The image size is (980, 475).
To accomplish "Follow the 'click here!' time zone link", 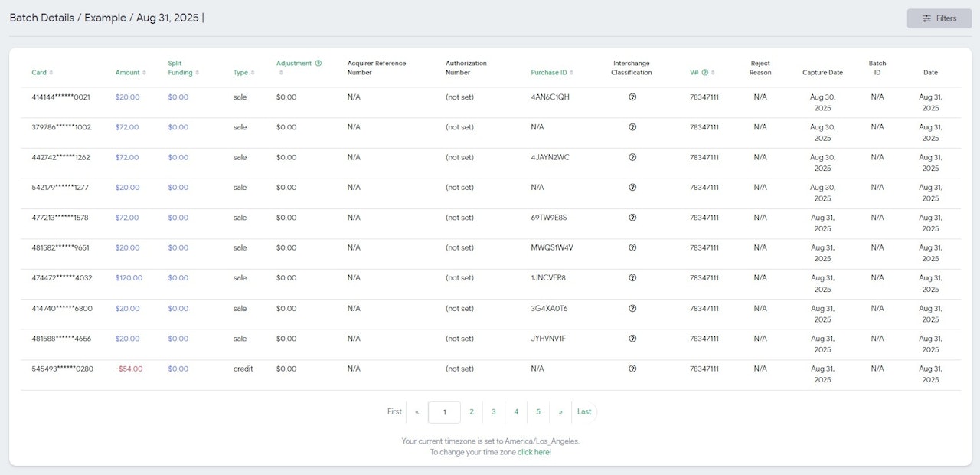I will click(x=534, y=452).
